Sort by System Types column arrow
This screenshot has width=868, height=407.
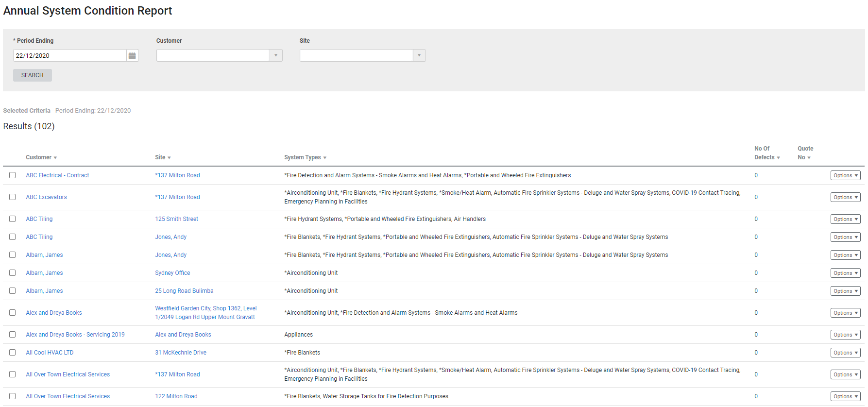point(324,158)
